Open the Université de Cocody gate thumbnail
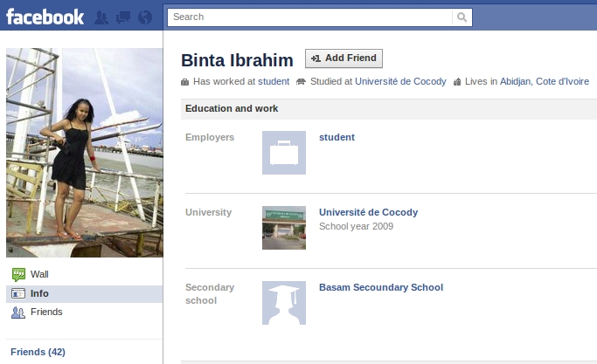597x364 pixels. [x=284, y=228]
